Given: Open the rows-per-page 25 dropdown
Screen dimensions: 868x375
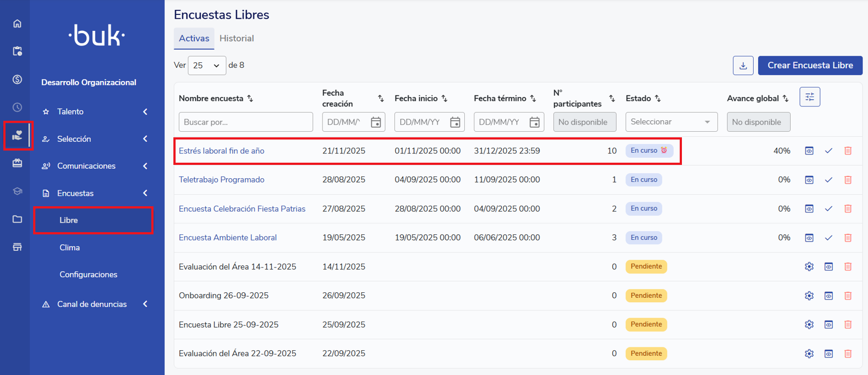Looking at the screenshot, I should pos(207,66).
